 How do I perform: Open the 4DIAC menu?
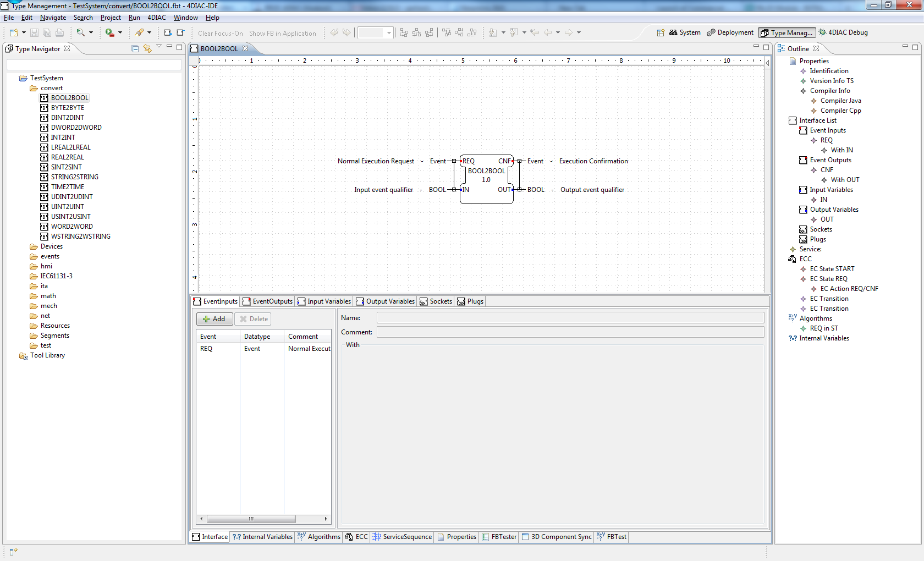tap(157, 18)
